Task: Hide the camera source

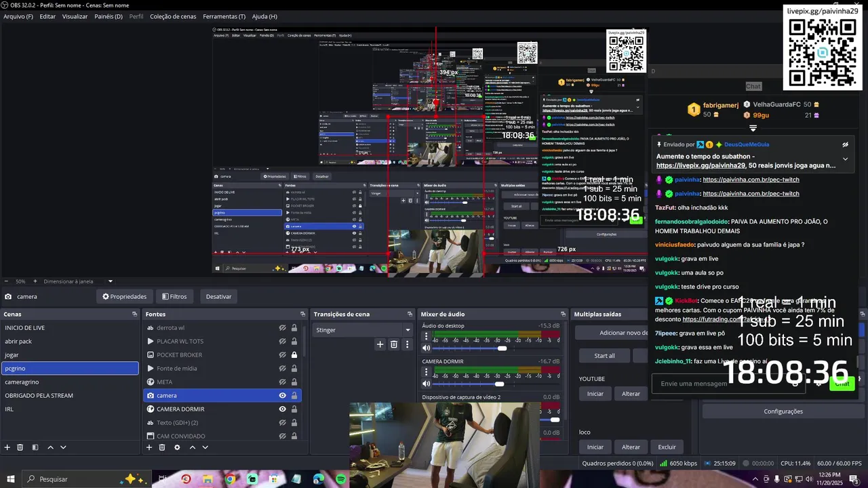Action: pyautogui.click(x=282, y=395)
